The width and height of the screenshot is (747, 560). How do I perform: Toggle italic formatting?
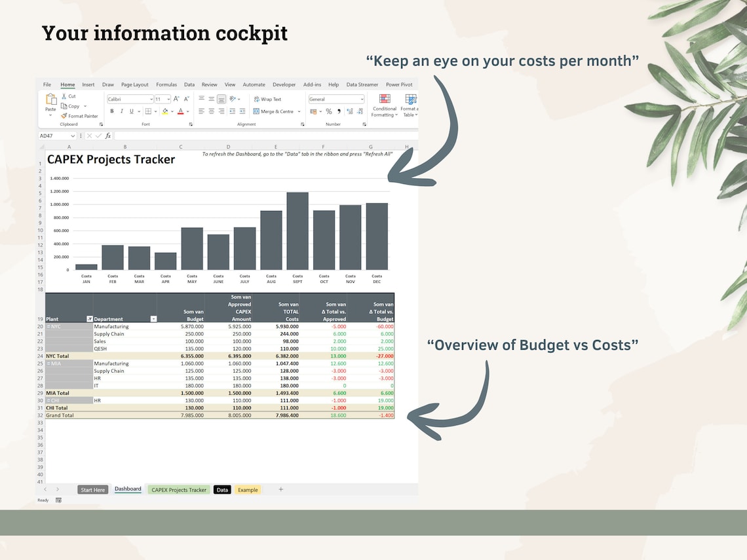pos(121,111)
